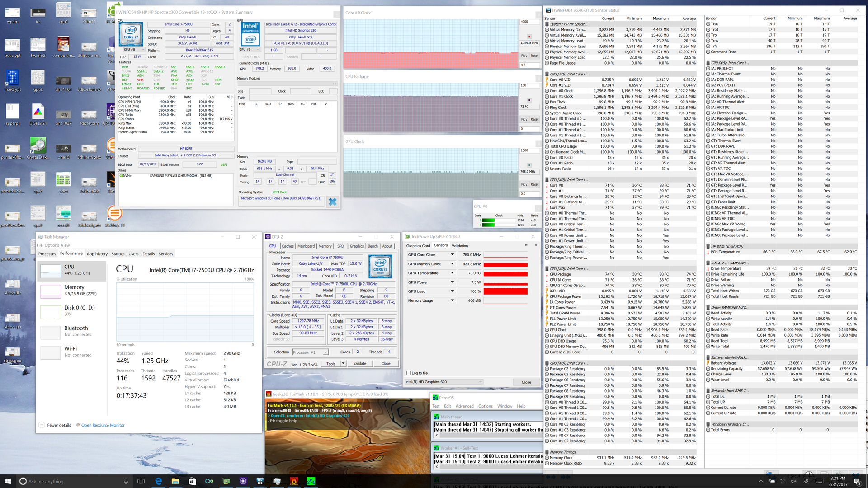Click the HWiNFO close X icon in summary
Screen dimensions: 868x488
click(332, 202)
